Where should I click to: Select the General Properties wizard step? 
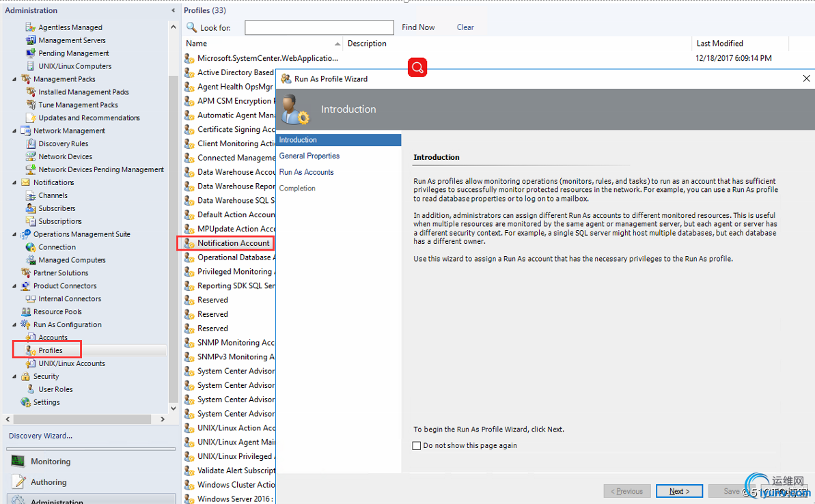309,156
